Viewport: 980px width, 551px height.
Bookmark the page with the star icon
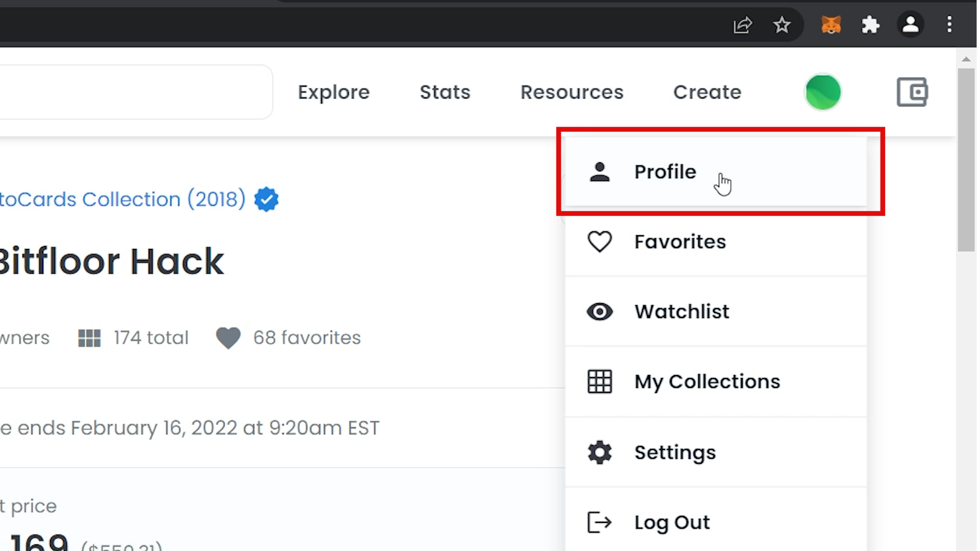[x=782, y=24]
